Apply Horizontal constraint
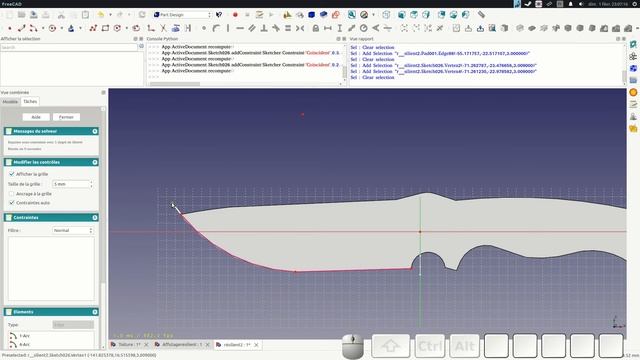Screen dimensions: 640x360 point(240,28)
